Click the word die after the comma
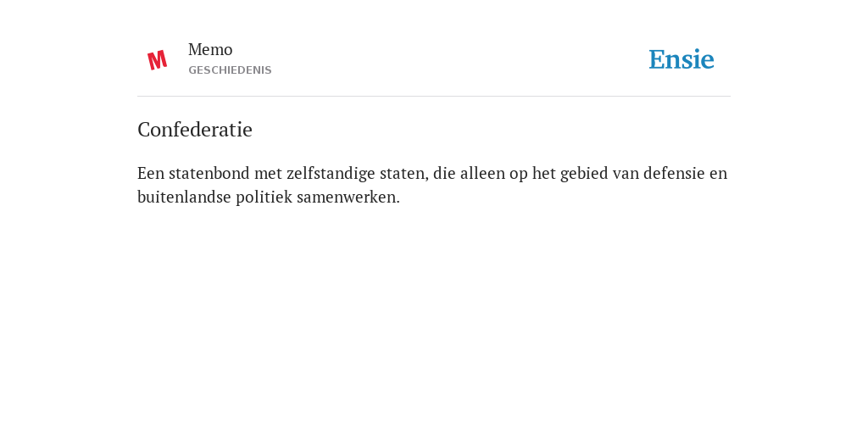Screen dimensions: 868x434 point(444,173)
